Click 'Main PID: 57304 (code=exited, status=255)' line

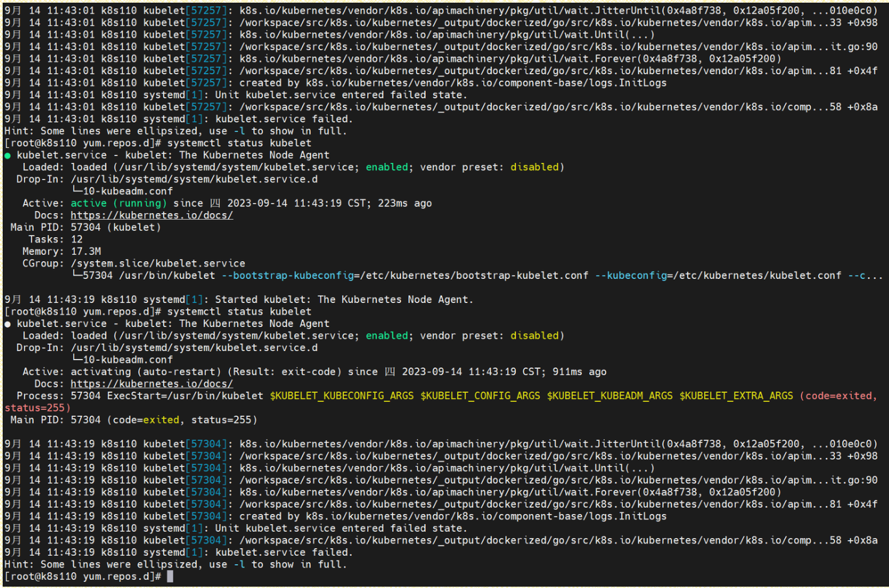tap(134, 420)
